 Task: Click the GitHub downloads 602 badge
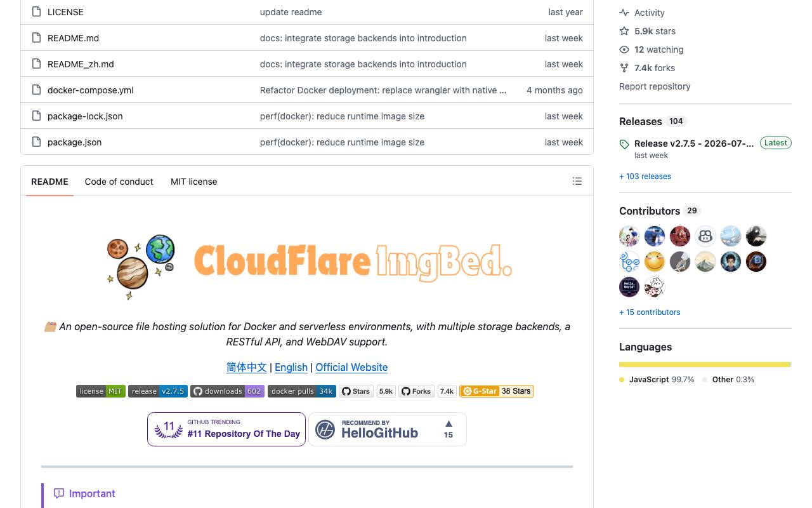coord(227,391)
